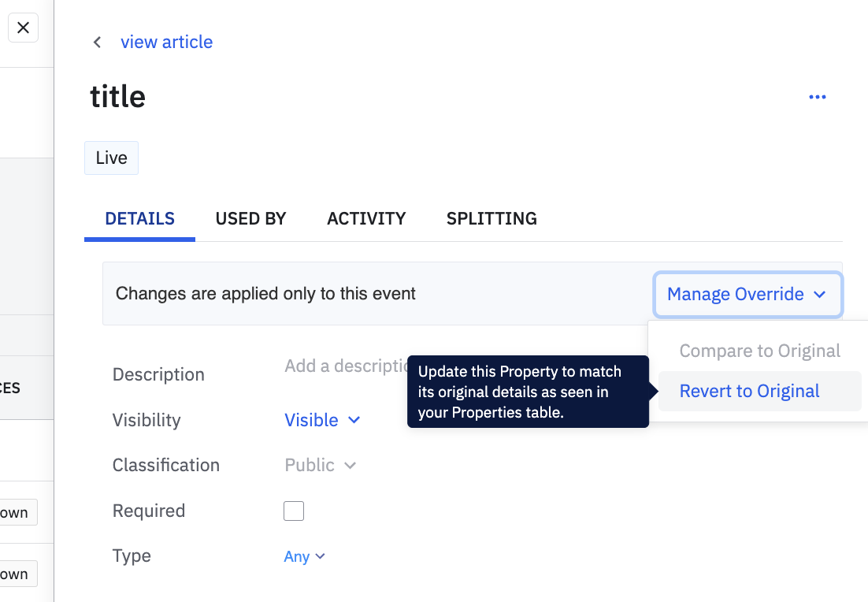868x602 pixels.
Task: Open the SPLITTING tab
Action: point(491,219)
